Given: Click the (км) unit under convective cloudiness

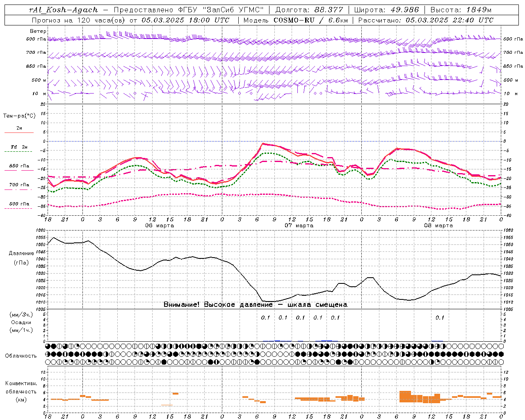Looking at the screenshot, I should tap(21, 399).
